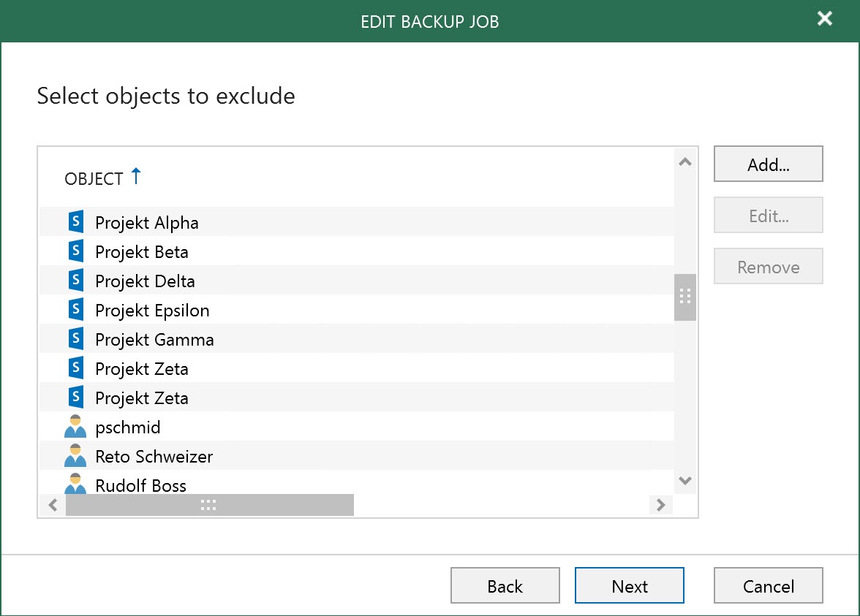Click the horizontal scrollbar right arrow
Viewport: 860px width, 616px height.
pyautogui.click(x=661, y=505)
